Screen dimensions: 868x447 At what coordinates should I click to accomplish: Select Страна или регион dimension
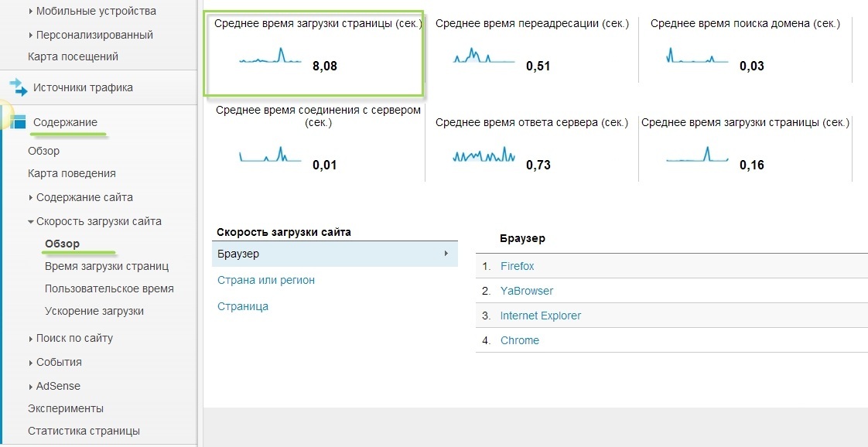pos(266,280)
